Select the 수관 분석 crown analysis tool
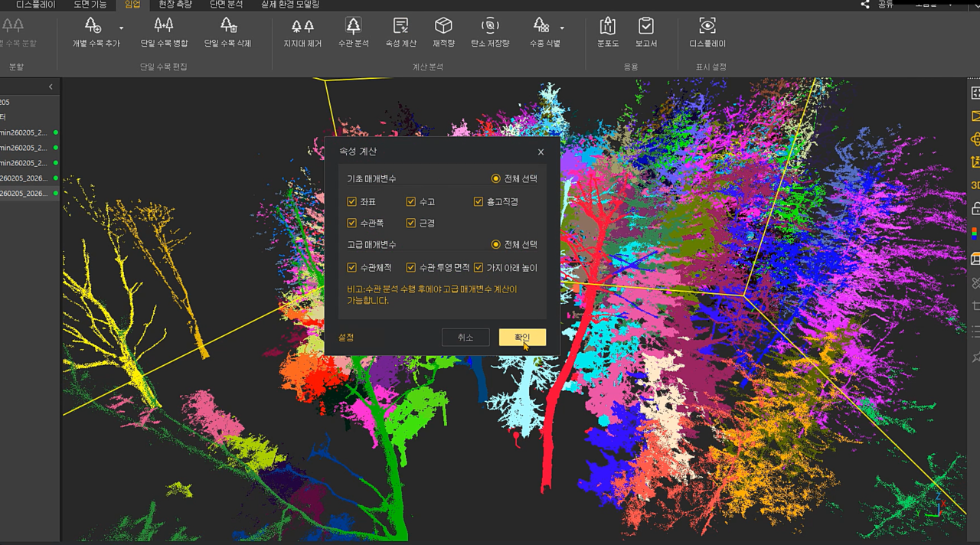 pos(353,34)
